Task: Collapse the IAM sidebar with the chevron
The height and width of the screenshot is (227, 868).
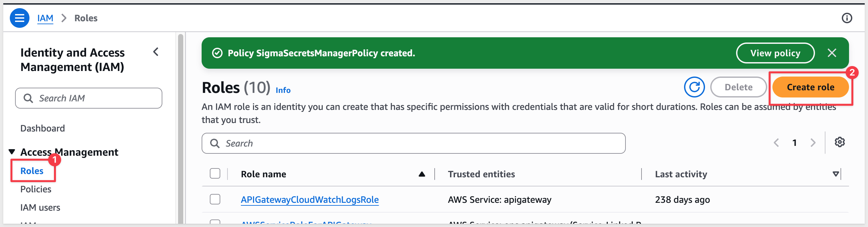Action: 156,52
